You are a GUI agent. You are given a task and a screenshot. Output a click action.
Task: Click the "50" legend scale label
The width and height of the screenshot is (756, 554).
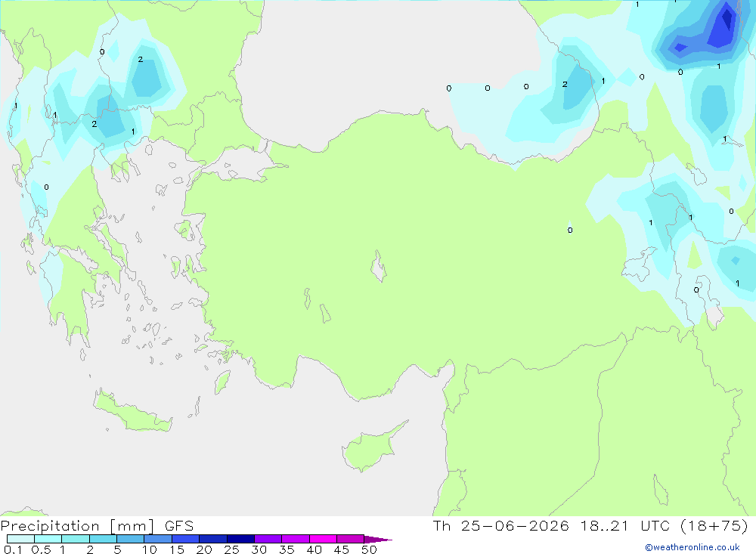[x=370, y=549]
